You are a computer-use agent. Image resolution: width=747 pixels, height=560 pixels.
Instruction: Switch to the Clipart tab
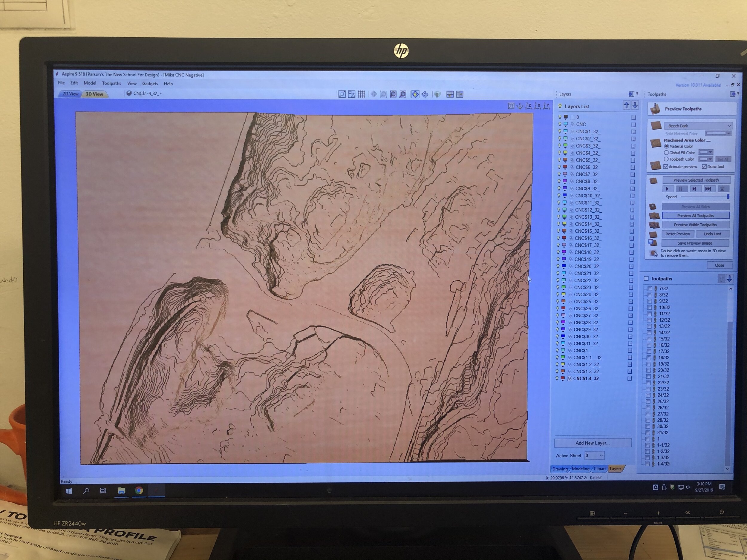(599, 469)
